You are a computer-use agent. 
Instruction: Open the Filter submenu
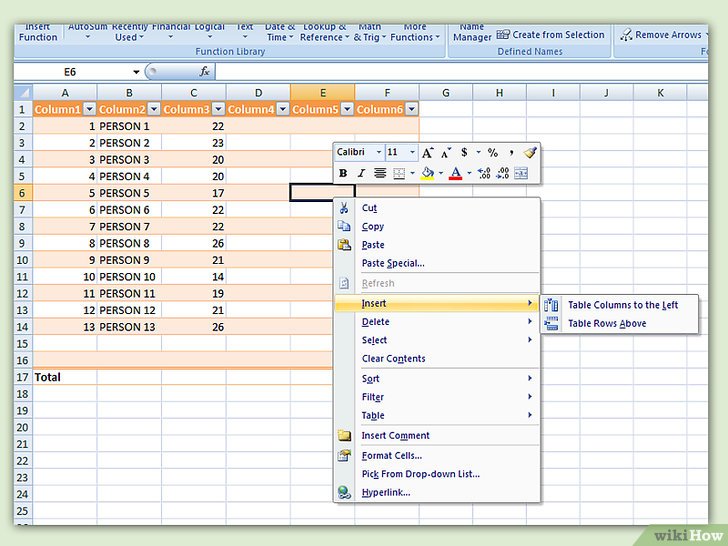point(437,397)
